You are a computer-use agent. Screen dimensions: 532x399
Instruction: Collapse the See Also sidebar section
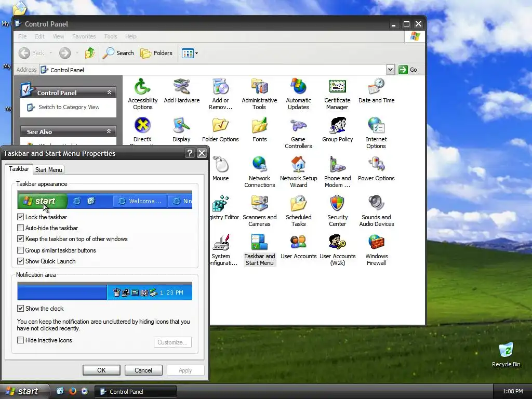pyautogui.click(x=109, y=131)
